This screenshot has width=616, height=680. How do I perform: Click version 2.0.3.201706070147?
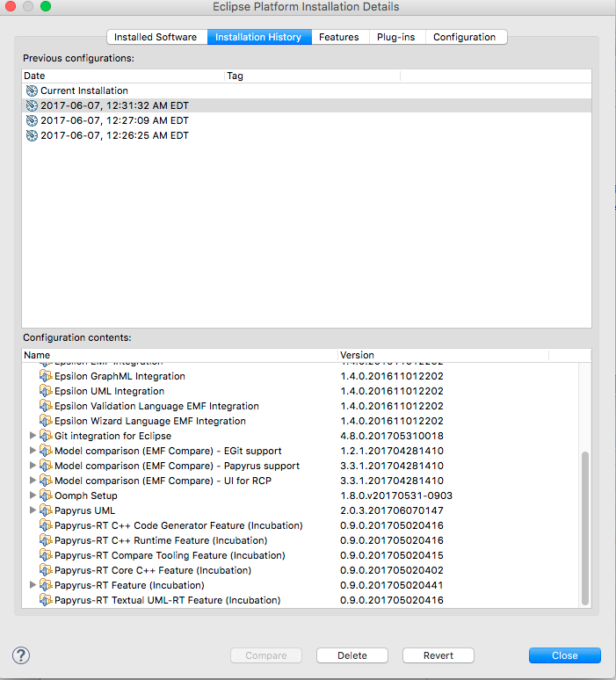392,510
